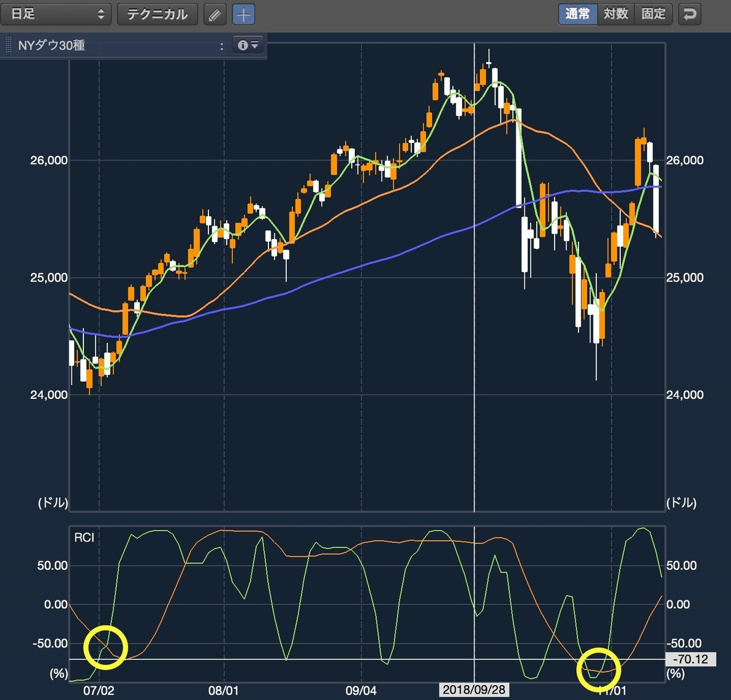Switch to 固定 fixed scale
731x700 pixels.
[653, 14]
